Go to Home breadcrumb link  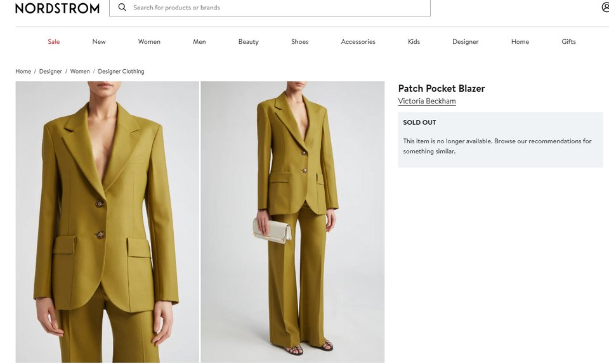click(x=23, y=72)
